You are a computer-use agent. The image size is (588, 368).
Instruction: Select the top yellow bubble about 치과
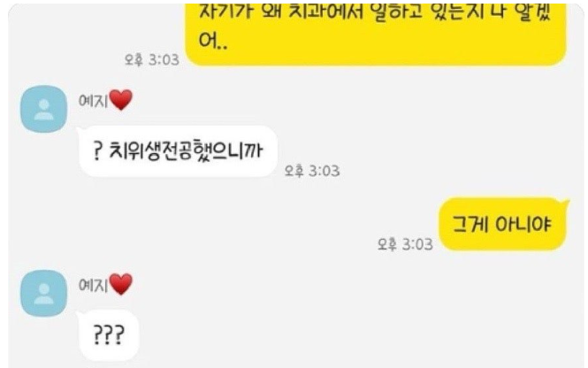click(x=376, y=34)
